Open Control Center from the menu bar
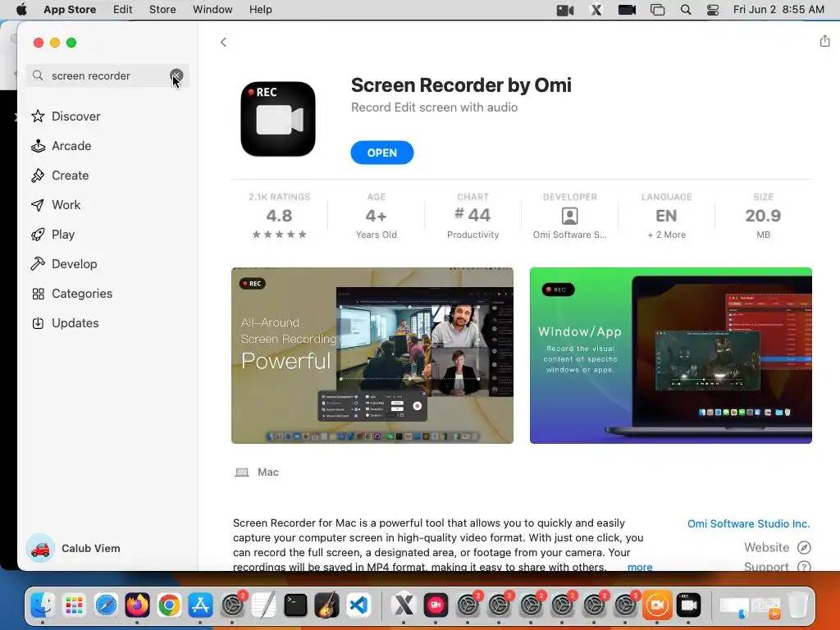840x630 pixels. click(713, 10)
